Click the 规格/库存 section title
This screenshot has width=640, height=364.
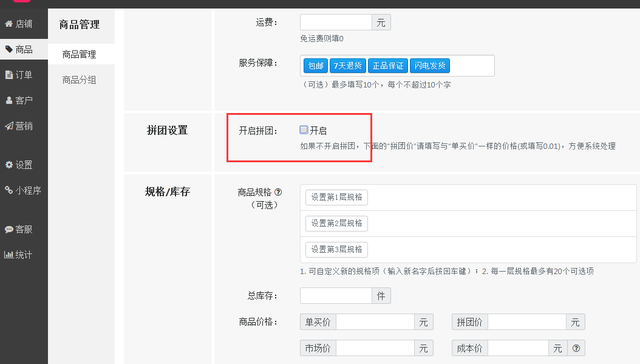(167, 191)
